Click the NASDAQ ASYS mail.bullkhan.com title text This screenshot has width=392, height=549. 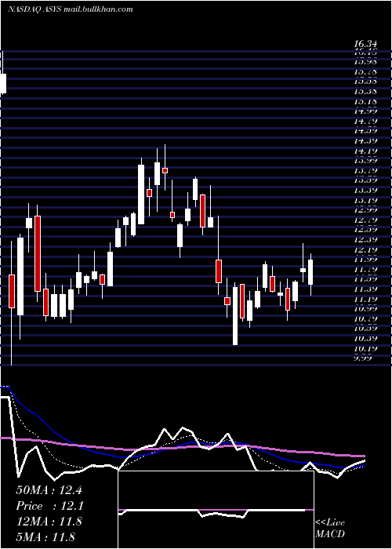tap(70, 9)
